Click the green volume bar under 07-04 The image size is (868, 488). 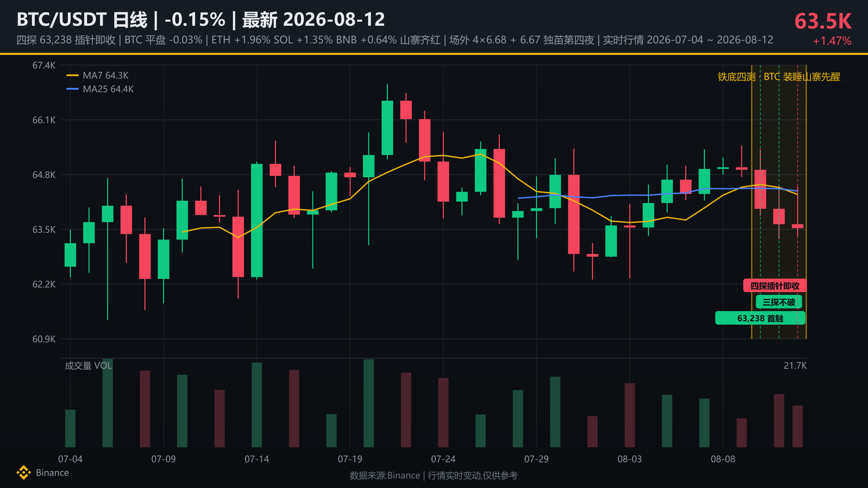click(x=70, y=428)
